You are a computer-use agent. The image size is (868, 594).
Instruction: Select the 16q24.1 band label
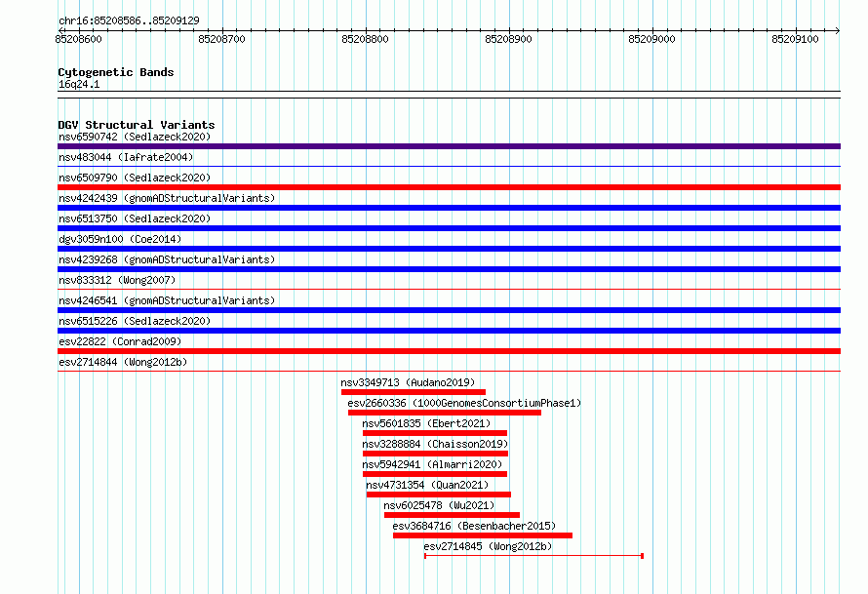[x=79, y=84]
